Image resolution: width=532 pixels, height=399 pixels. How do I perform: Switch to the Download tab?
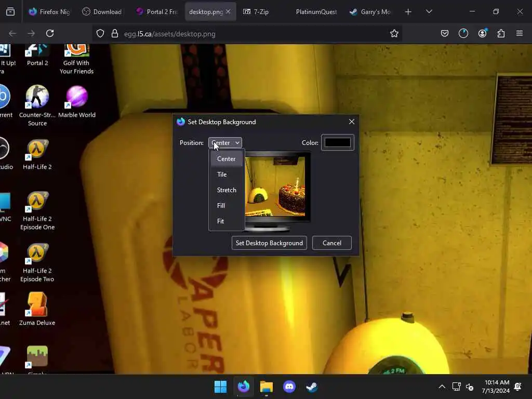[x=102, y=12]
